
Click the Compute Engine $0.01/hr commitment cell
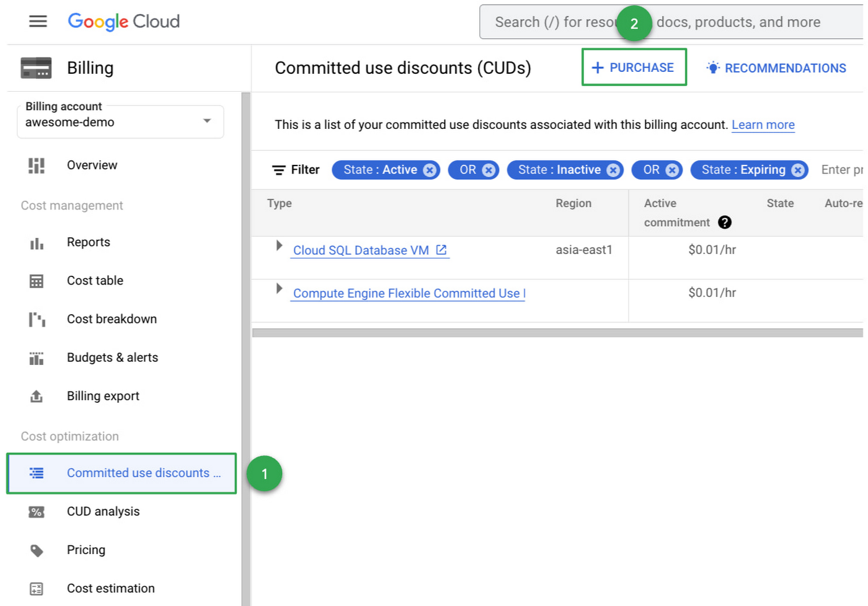coord(712,292)
